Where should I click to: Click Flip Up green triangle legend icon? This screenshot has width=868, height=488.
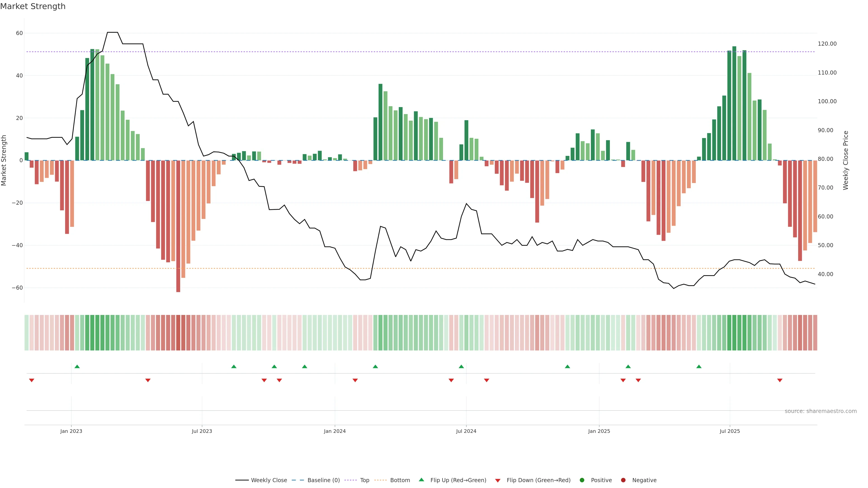coord(421,480)
